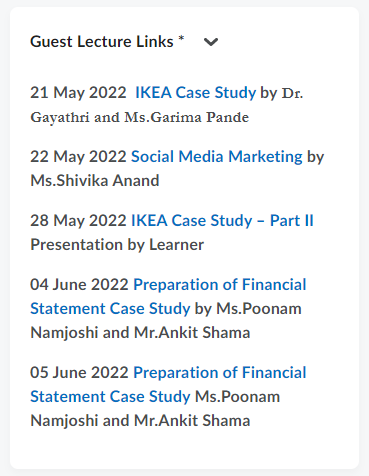Open the 21 May IKEA Case Study link
Viewport: 369px width, 476px height.
click(195, 92)
